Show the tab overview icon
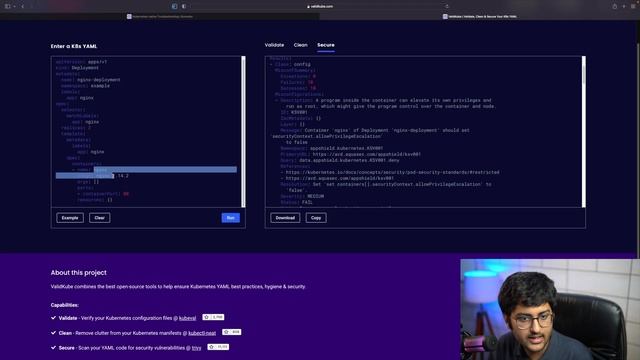Image resolution: width=640 pixels, height=360 pixels. tap(633, 7)
